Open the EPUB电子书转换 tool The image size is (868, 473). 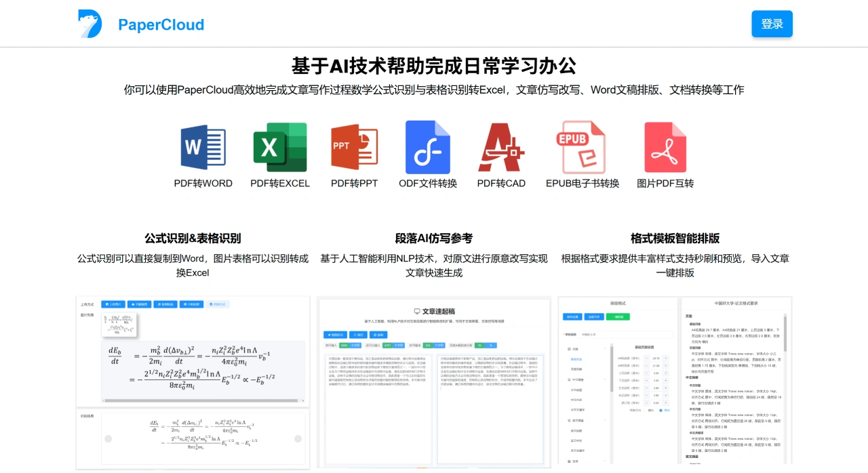(581, 146)
